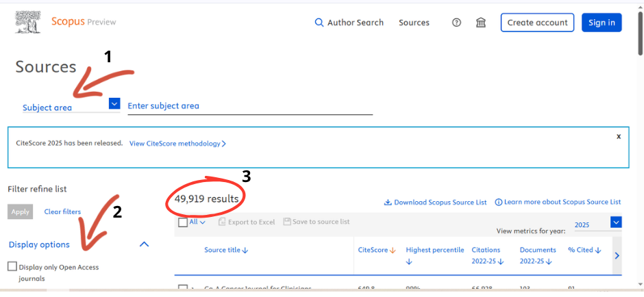Open the help question mark icon

pos(456,23)
